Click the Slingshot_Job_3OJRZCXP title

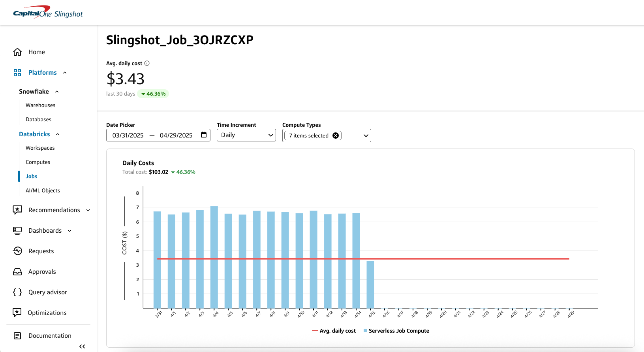tap(180, 40)
